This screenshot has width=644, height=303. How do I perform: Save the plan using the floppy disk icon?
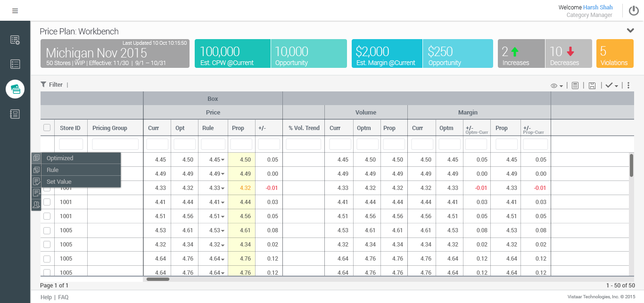click(x=592, y=85)
